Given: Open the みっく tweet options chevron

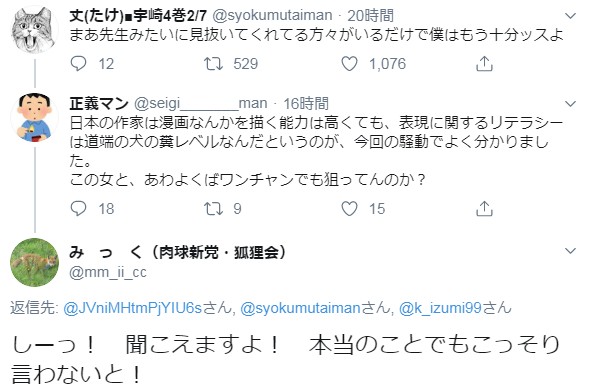Looking at the screenshot, I should [x=571, y=251].
